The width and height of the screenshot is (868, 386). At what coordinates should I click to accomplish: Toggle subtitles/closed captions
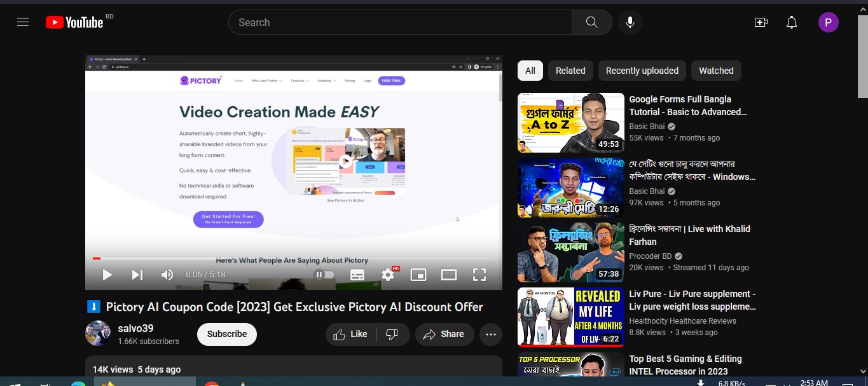coord(357,275)
